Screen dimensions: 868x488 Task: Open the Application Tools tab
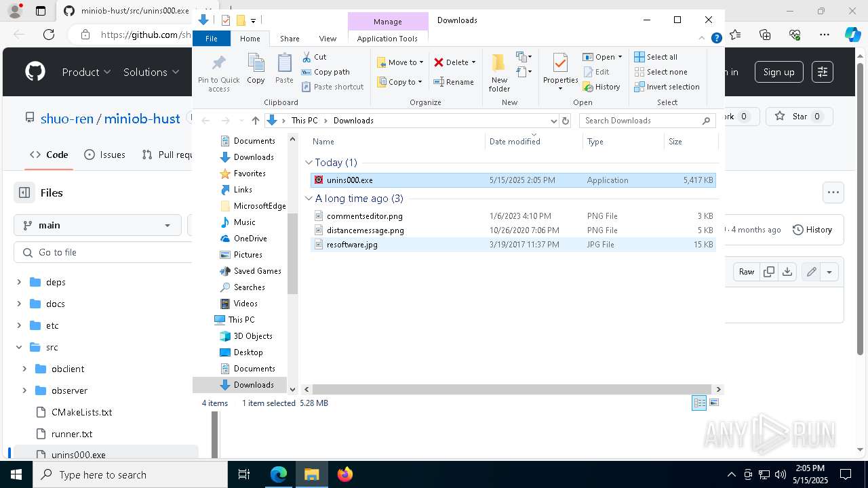point(387,39)
